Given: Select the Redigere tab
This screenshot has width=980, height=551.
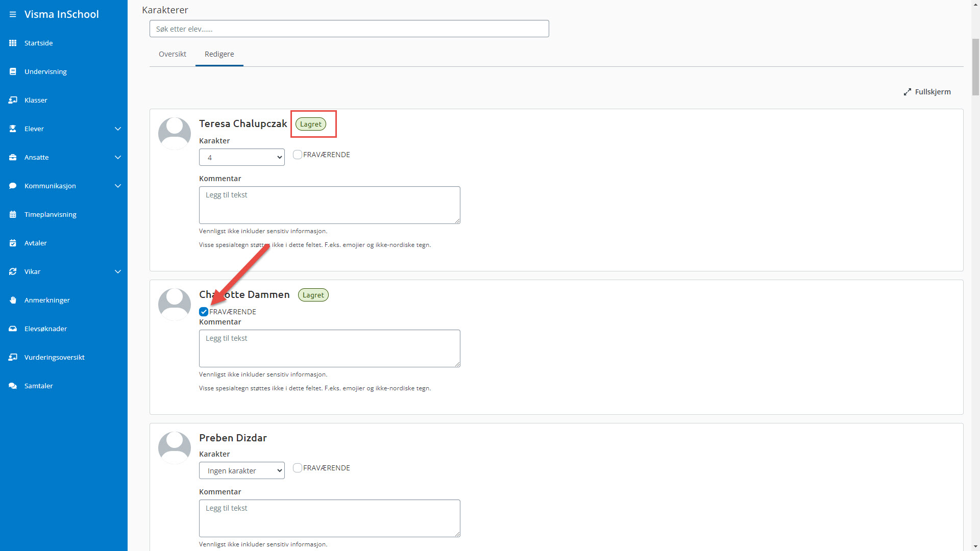Looking at the screenshot, I should (219, 54).
